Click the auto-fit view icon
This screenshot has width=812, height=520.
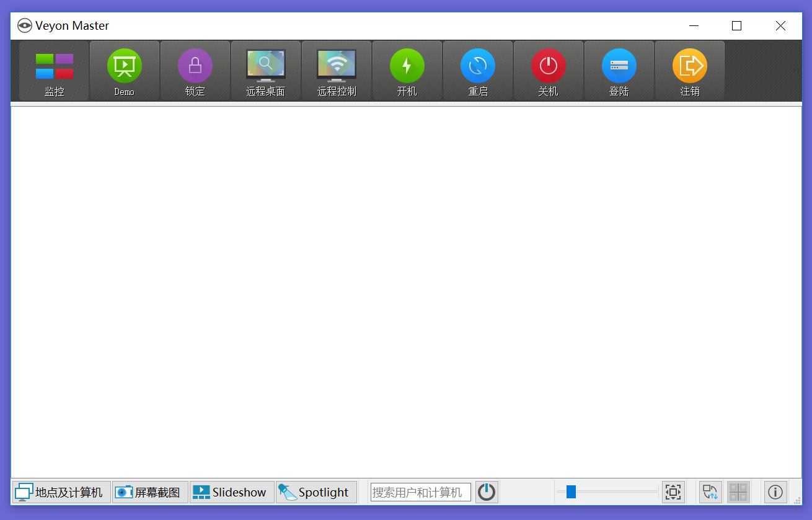673,491
